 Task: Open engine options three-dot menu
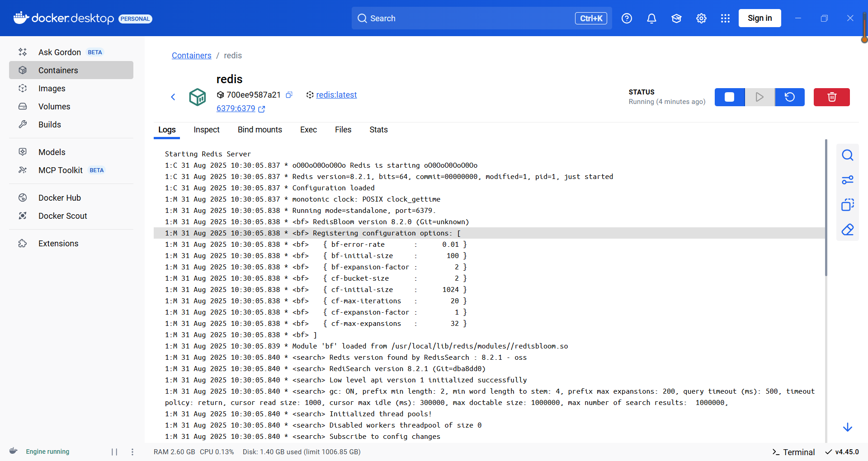click(132, 452)
